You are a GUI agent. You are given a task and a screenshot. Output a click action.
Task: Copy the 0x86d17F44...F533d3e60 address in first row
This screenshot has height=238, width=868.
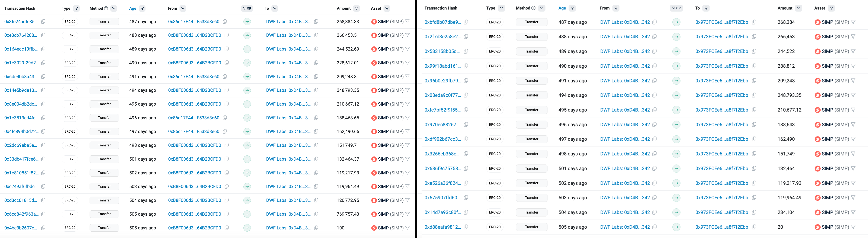click(225, 22)
